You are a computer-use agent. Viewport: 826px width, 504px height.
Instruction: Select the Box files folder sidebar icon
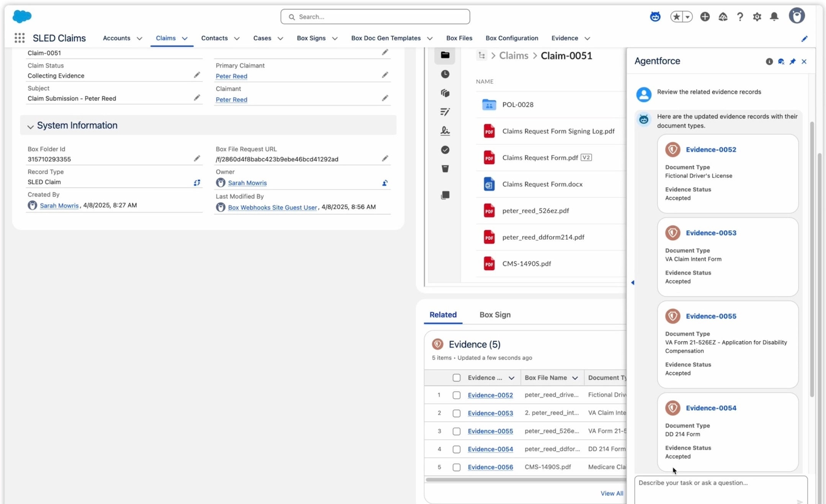445,55
